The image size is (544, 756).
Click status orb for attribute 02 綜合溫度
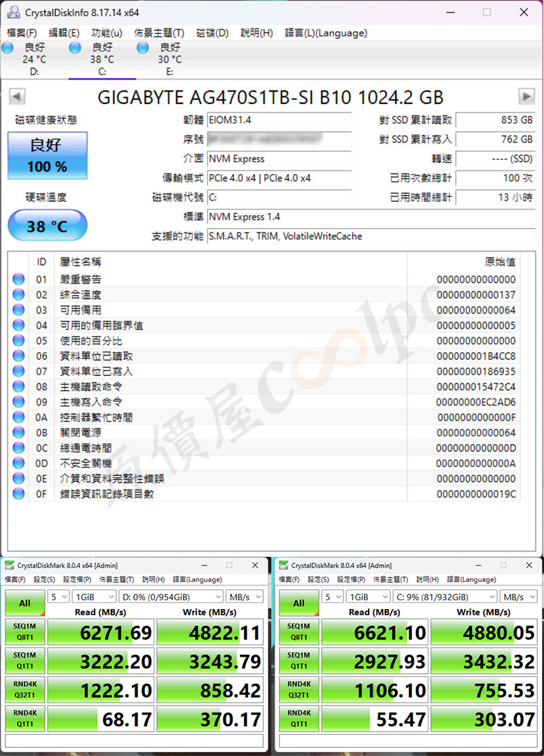pos(19,294)
